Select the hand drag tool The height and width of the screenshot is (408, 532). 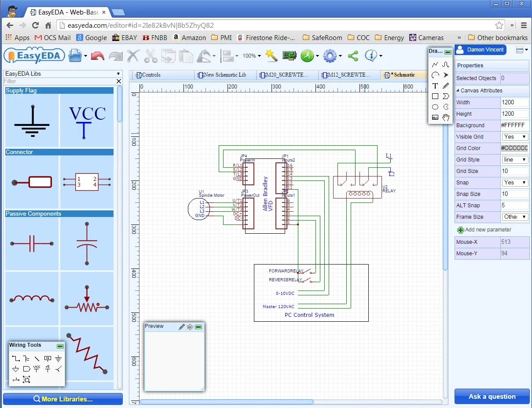tap(446, 118)
